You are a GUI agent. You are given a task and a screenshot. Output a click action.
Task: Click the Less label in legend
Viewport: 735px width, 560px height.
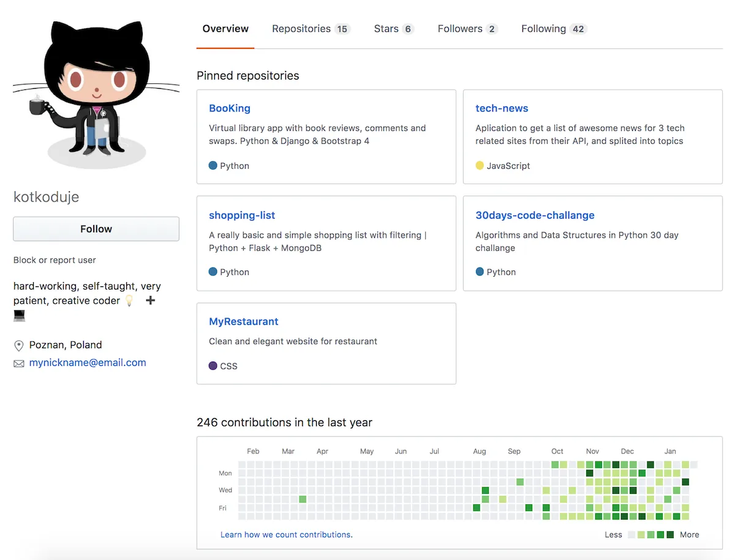pyautogui.click(x=613, y=535)
